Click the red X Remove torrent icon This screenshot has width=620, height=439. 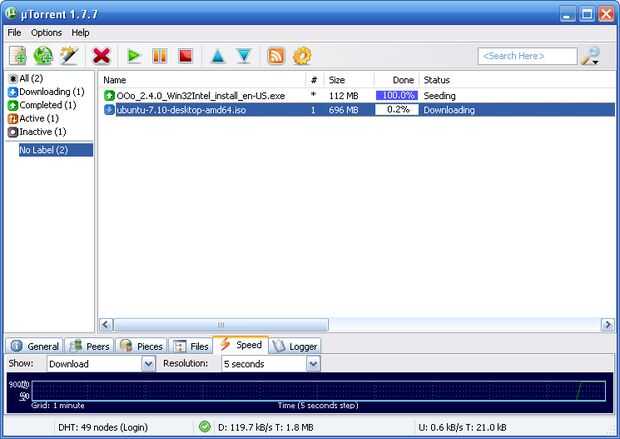(x=101, y=56)
